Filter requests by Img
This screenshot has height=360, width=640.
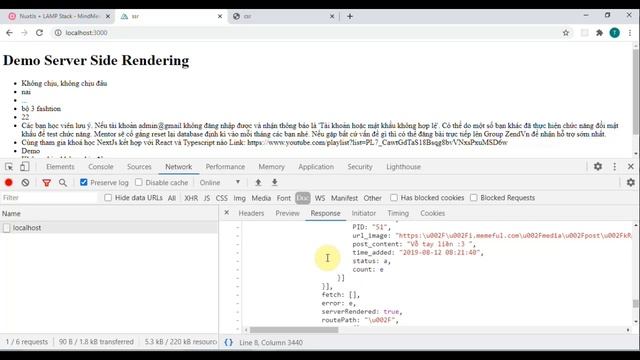click(x=240, y=198)
